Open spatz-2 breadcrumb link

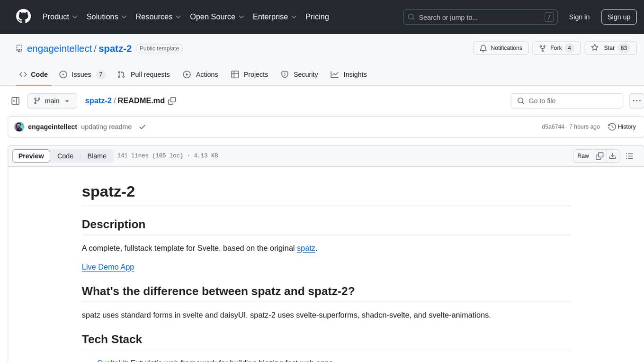point(98,100)
